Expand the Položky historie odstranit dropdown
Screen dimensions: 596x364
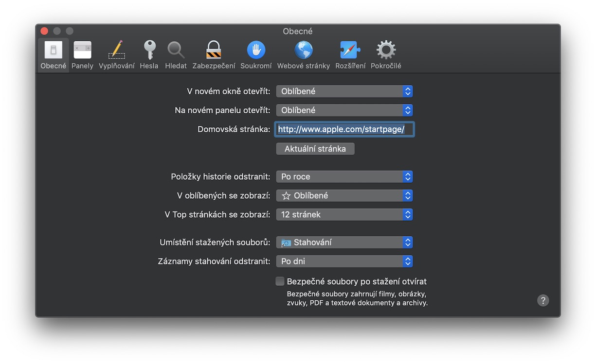tap(344, 176)
